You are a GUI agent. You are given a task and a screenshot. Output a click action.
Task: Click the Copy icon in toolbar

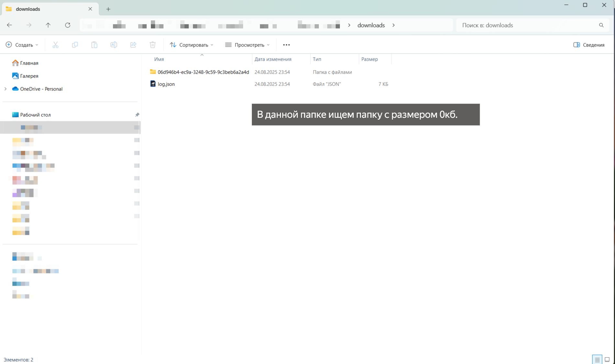pos(75,45)
